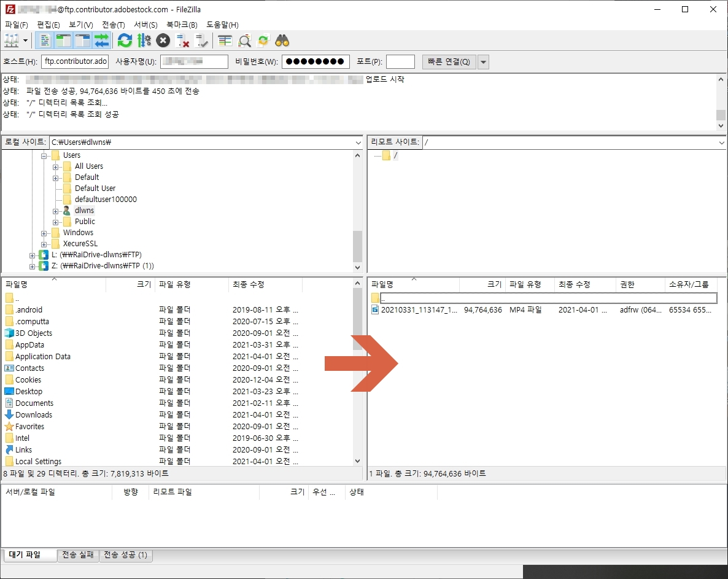728x579 pixels.
Task: Click the message log scrollbar down arrow
Action: (721, 125)
